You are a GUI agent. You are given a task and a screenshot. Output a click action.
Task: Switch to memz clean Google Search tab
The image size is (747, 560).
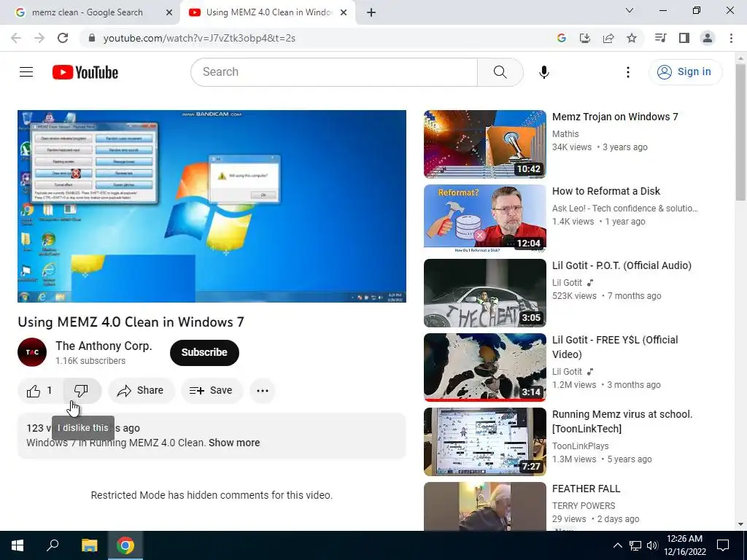pyautogui.click(x=88, y=12)
